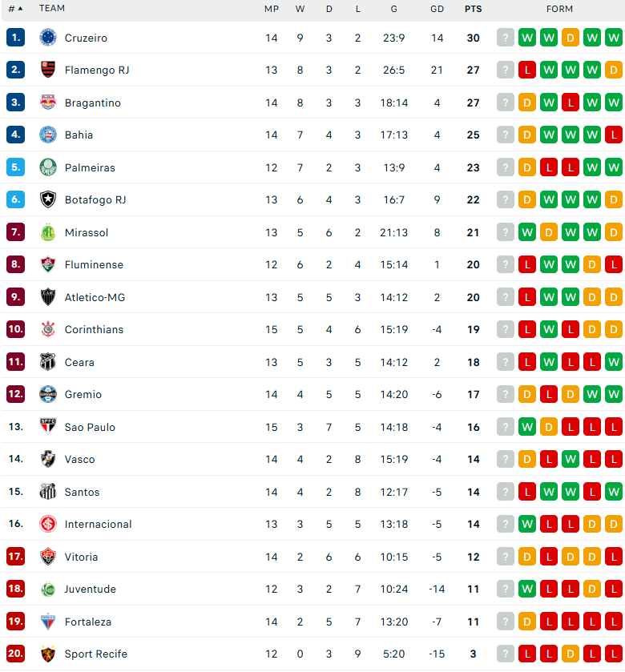Open the Mirassol team link

click(87, 232)
